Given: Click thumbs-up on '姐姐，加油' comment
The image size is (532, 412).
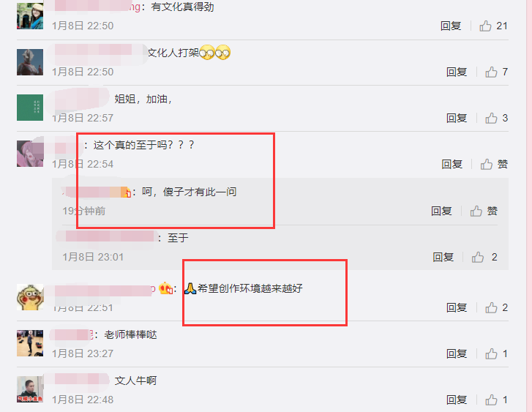Looking at the screenshot, I should click(496, 118).
